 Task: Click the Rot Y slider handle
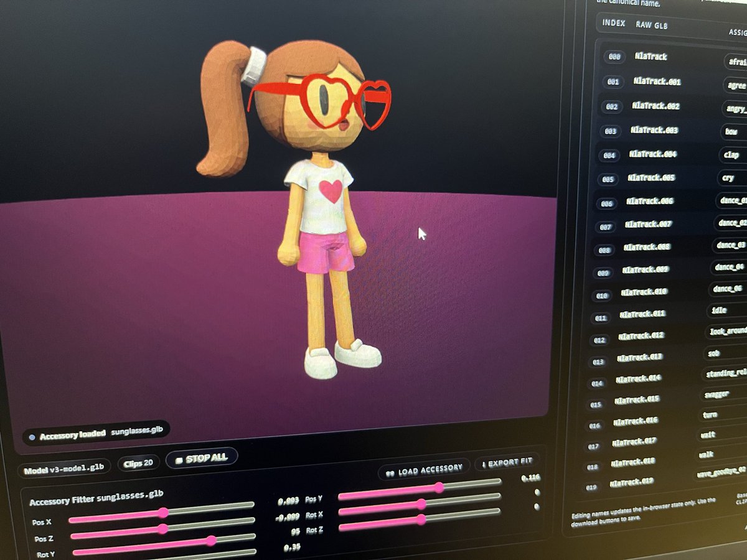(x=211, y=541)
